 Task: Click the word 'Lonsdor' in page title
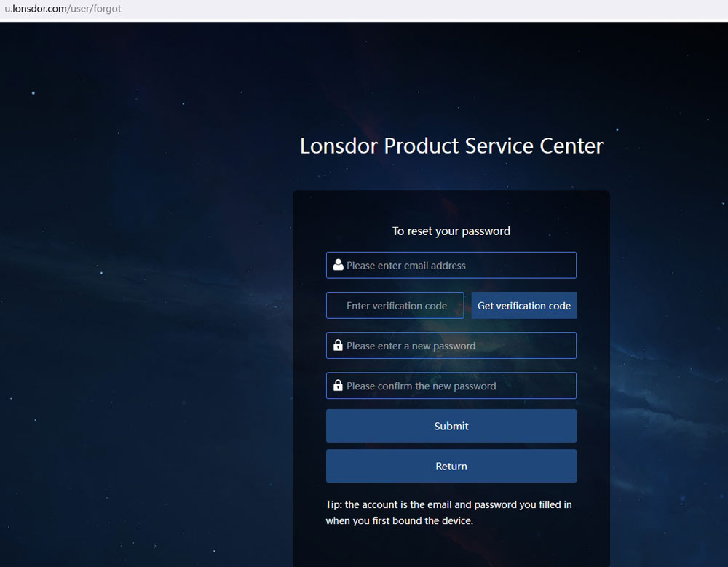click(x=339, y=146)
